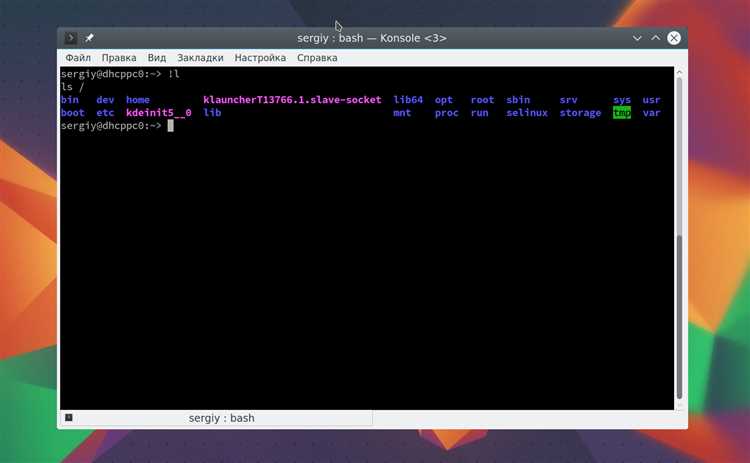
Task: Click the scrollbar down arrow
Action: coord(679,406)
